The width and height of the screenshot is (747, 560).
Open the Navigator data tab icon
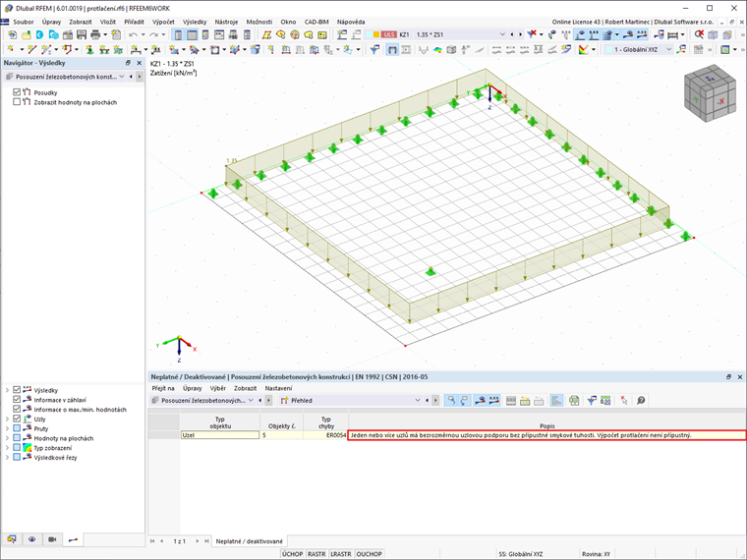pos(12,539)
